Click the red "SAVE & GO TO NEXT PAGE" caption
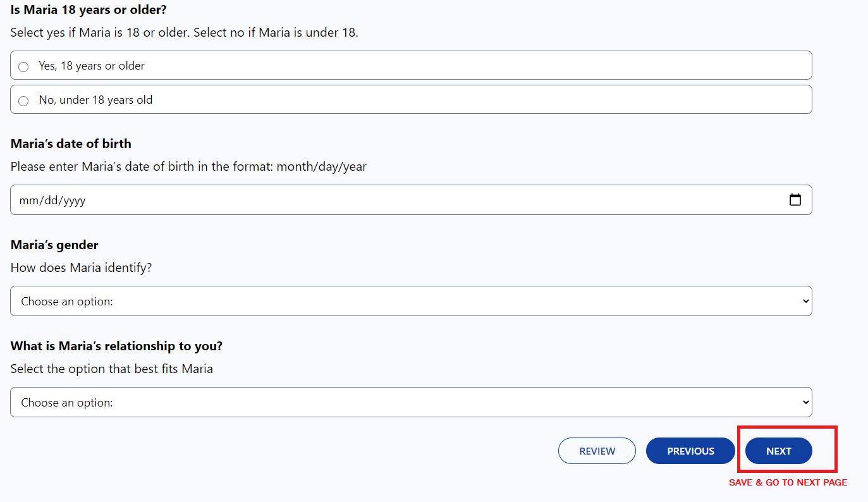 (788, 482)
